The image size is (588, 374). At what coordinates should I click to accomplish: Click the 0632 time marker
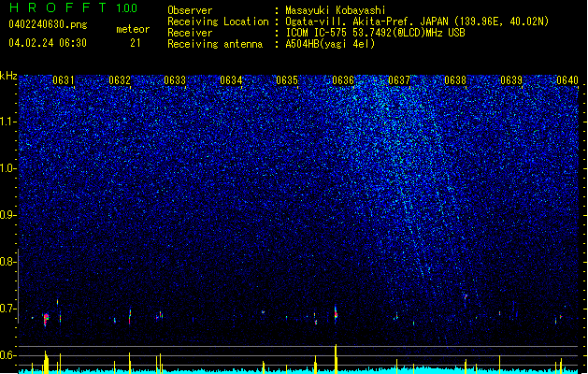tap(120, 80)
